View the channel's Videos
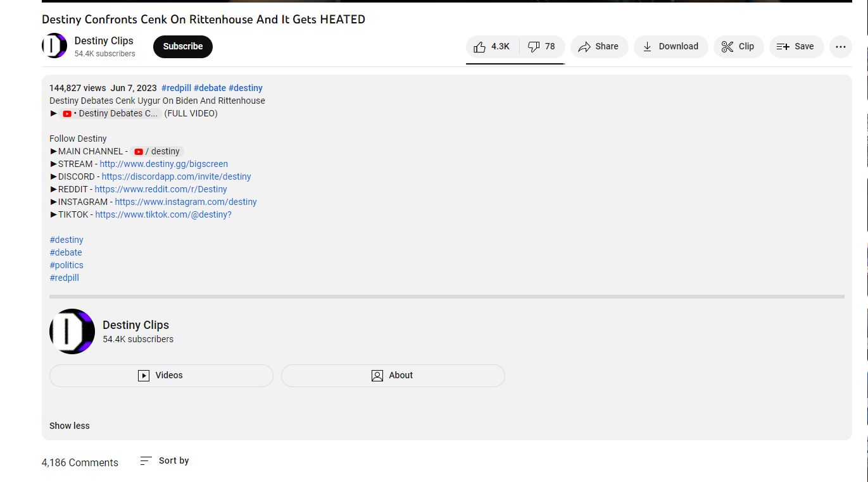Image resolution: width=868 pixels, height=482 pixels. (x=161, y=376)
